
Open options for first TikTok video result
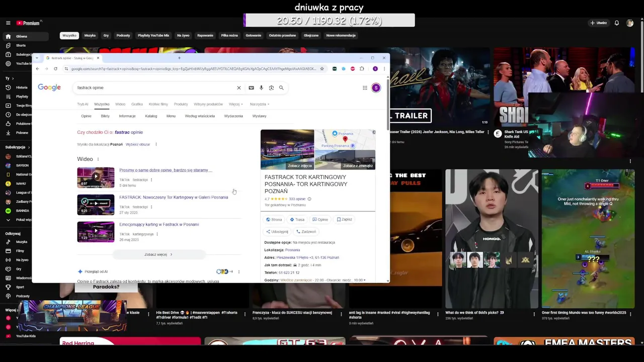point(151,180)
